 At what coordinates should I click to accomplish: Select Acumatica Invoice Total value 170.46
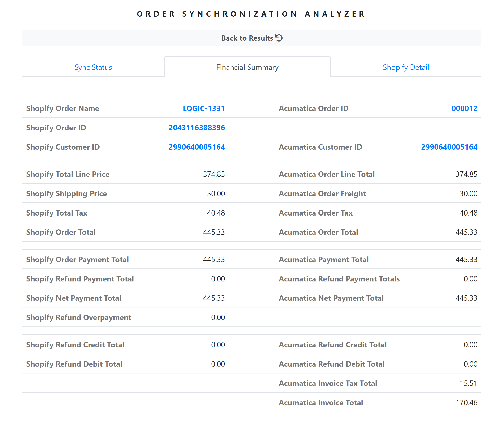(x=466, y=403)
